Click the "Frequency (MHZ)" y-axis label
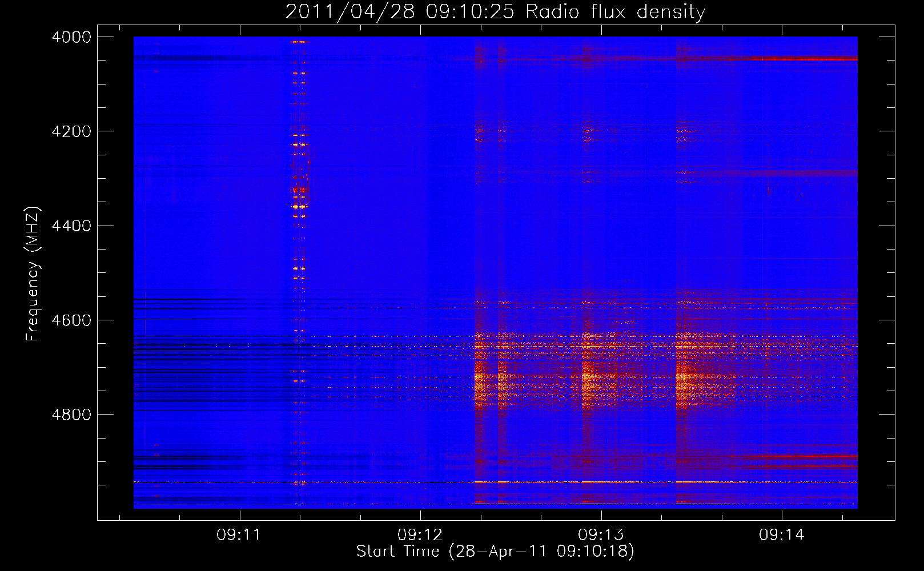This screenshot has width=924, height=571. pos(33,274)
